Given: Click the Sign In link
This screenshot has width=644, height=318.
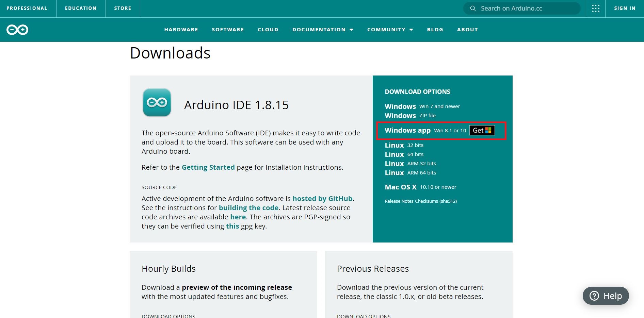Looking at the screenshot, I should point(625,8).
